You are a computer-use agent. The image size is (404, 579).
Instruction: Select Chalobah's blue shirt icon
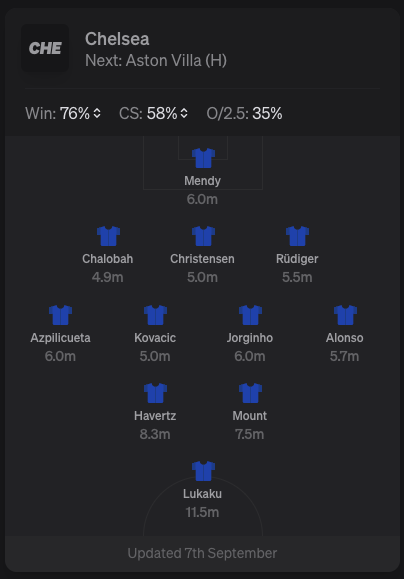(x=108, y=236)
